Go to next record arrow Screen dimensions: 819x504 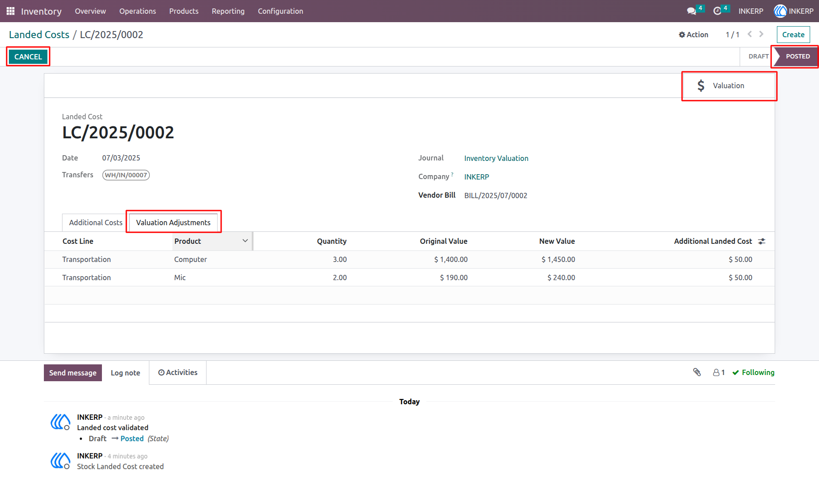click(761, 34)
